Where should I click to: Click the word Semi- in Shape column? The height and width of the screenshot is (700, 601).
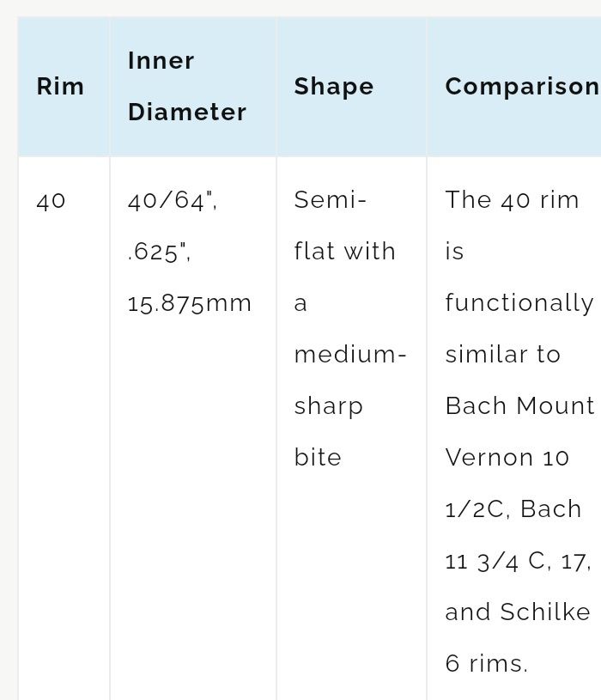tap(331, 199)
